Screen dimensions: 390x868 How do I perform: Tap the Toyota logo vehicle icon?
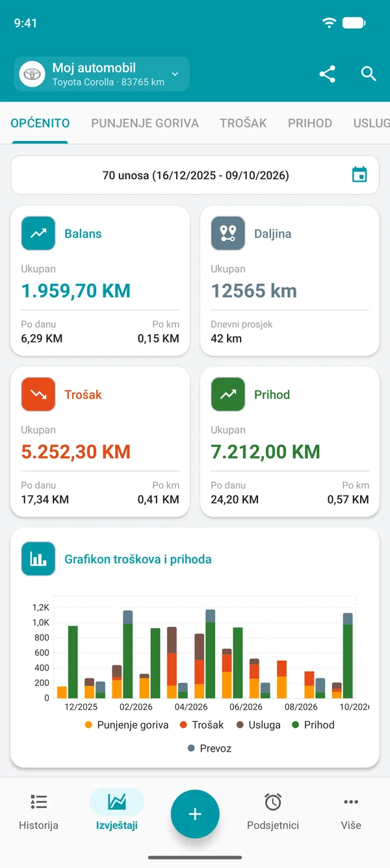click(32, 74)
